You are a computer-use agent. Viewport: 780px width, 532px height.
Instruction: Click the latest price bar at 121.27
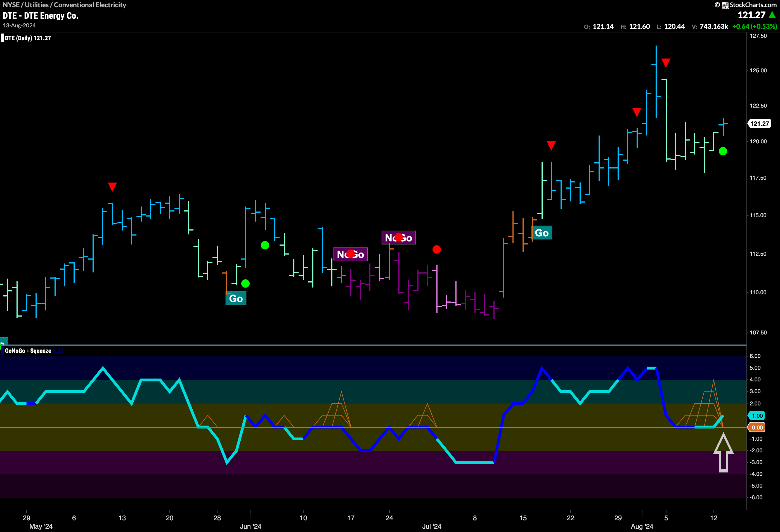pos(723,127)
